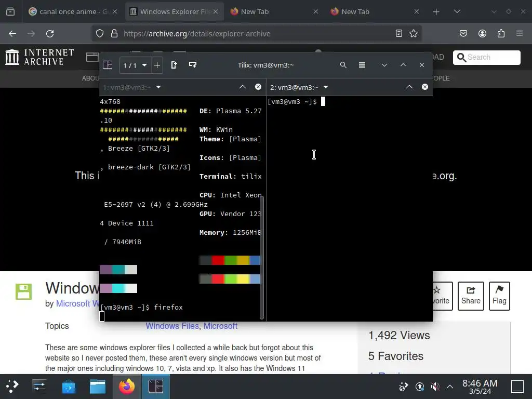Maximize terminal 2 pane with caret
The width and height of the screenshot is (532, 399).
[409, 87]
